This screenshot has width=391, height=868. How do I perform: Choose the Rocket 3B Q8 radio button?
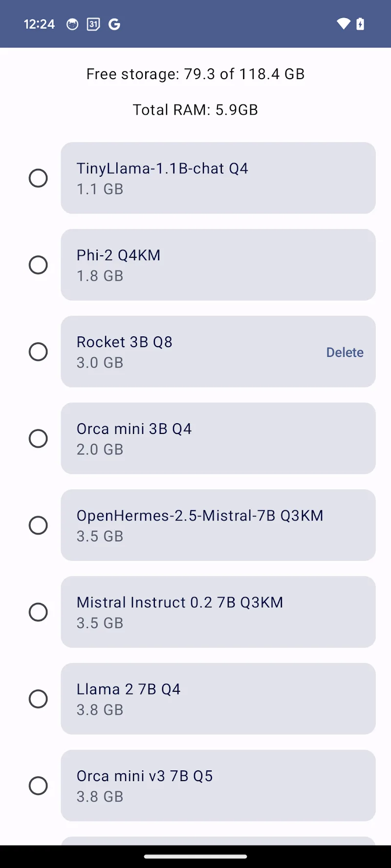(38, 351)
